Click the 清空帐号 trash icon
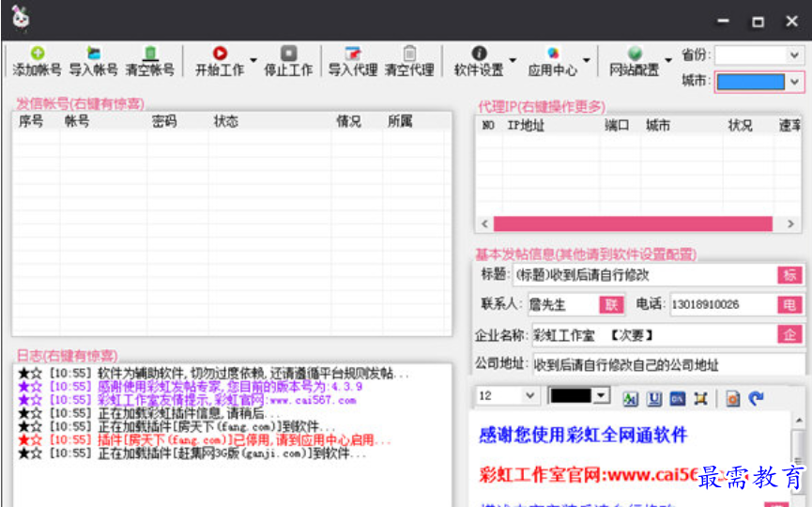Screen dimensions: 812x507 (x=149, y=54)
